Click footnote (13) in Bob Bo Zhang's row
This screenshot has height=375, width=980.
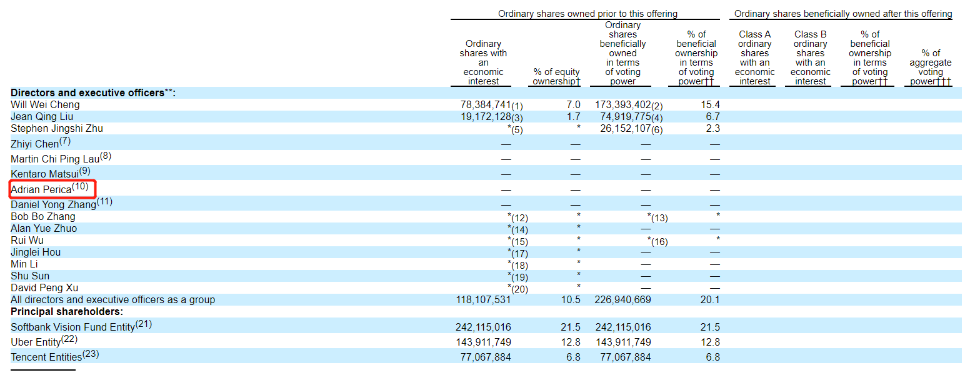coord(659,219)
